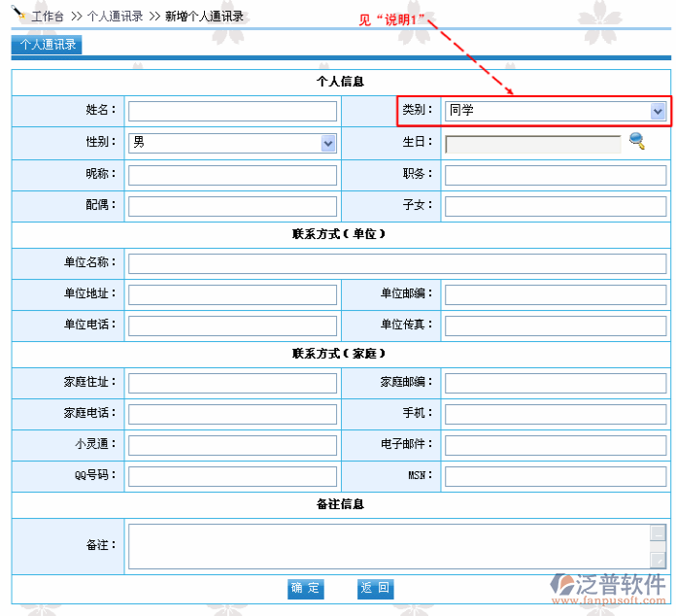Viewport: 676px width, 616px height.
Task: Focus the 家庭住址 input field
Action: (232, 383)
